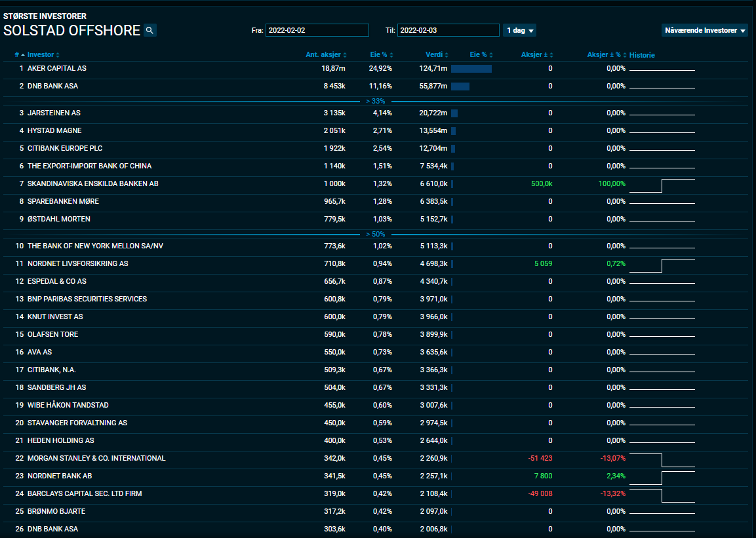The image size is (756, 538).
Task: Click the Historie column header
Action: pyautogui.click(x=642, y=56)
